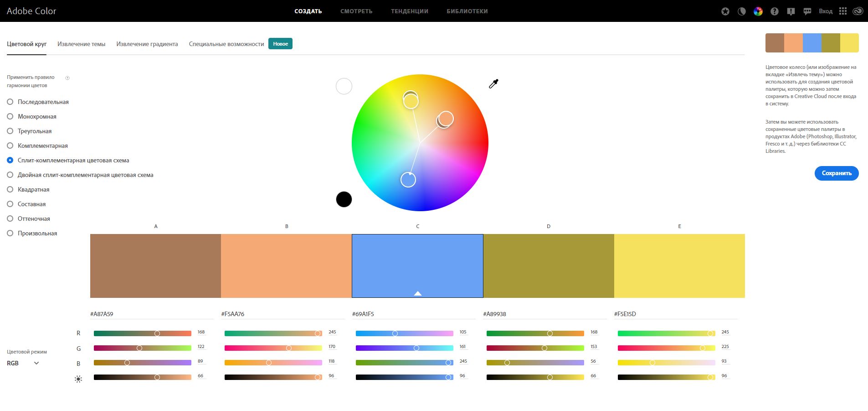Image resolution: width=868 pixels, height=411 pixels.
Task: Choose the Треугольная harmony rule
Action: click(x=10, y=131)
